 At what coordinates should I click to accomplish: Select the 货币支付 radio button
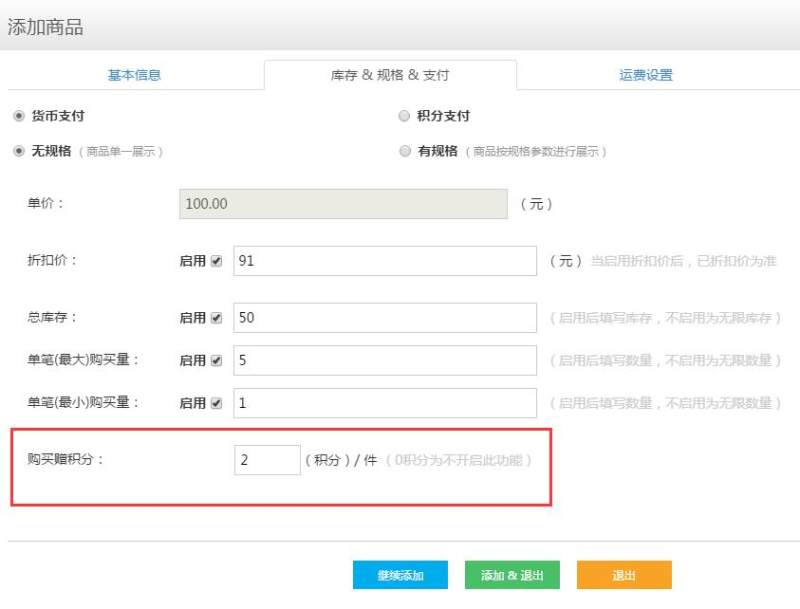(x=18, y=116)
